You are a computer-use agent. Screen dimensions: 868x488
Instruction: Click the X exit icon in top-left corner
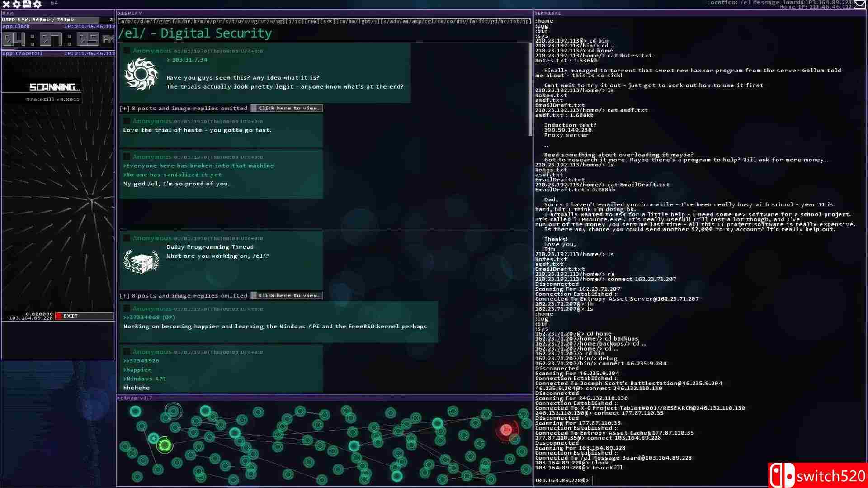point(6,4)
